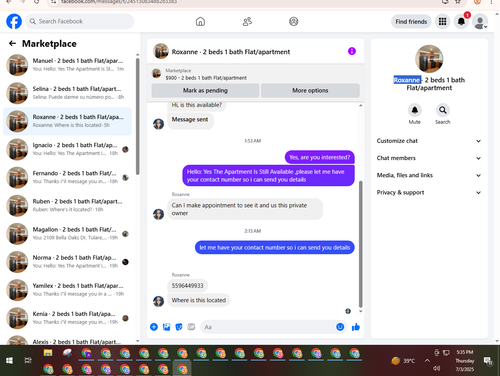Click the 'Yes, are you interested?' message
The image size is (500, 376).
click(x=319, y=157)
